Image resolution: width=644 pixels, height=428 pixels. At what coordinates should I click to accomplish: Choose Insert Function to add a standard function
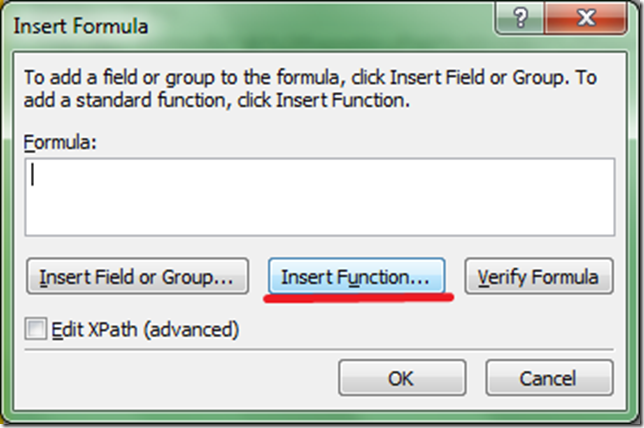pos(355,277)
